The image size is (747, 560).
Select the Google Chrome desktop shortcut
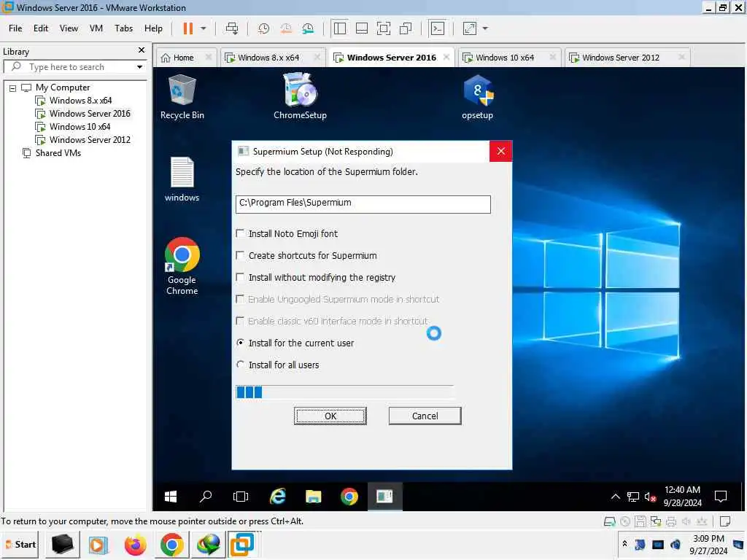[x=182, y=266]
